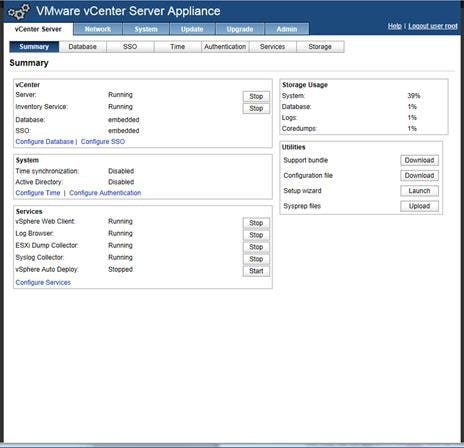This screenshot has width=464, height=448.
Task: Open the Configure Services link
Action: click(43, 283)
